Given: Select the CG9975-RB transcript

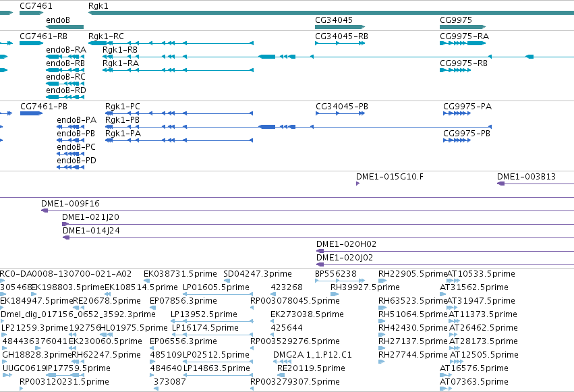Looking at the screenshot, I should [x=455, y=70].
